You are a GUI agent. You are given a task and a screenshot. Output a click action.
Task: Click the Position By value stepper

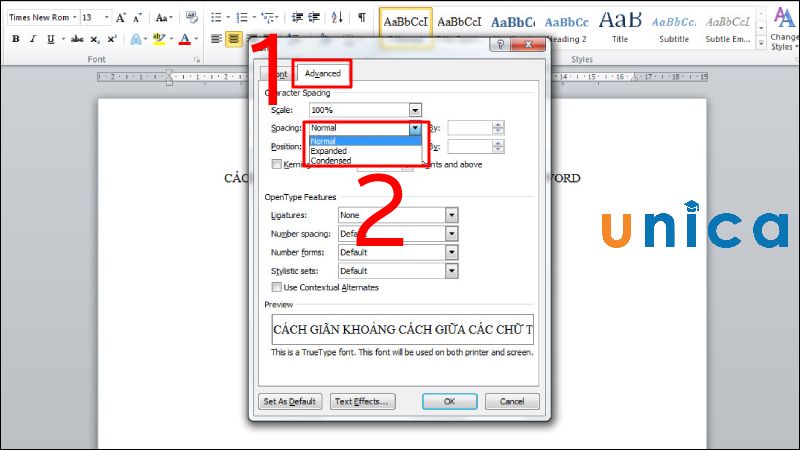(x=498, y=146)
